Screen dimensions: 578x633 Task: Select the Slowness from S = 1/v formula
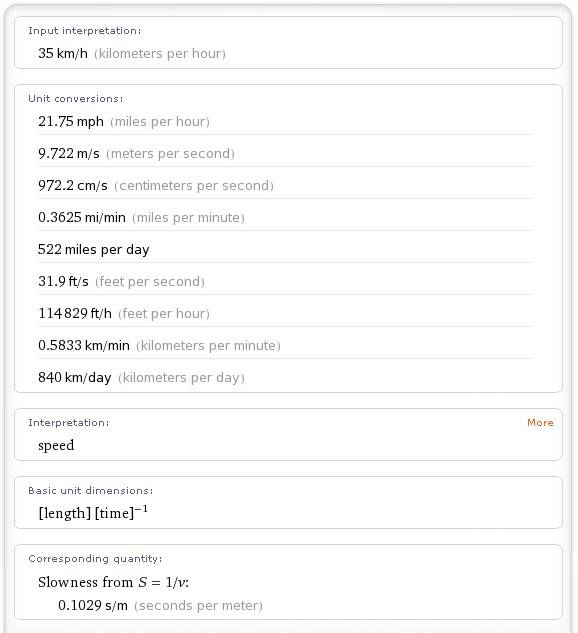[113, 582]
